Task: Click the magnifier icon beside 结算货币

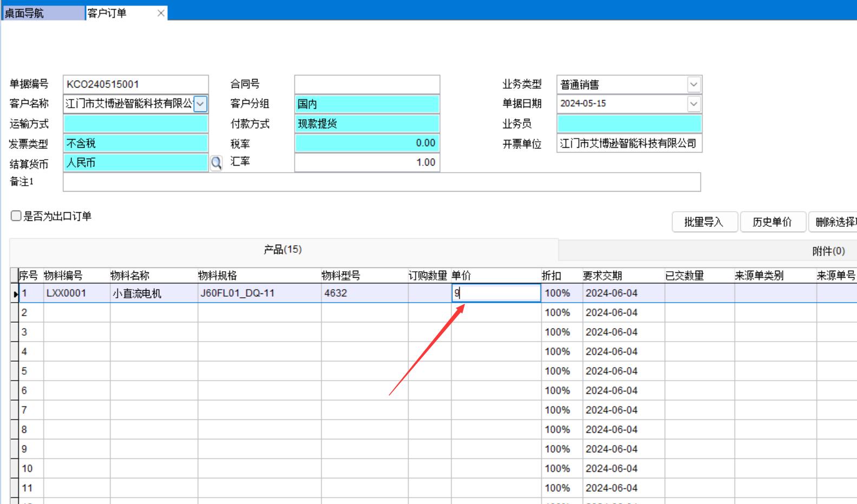Action: 216,163
